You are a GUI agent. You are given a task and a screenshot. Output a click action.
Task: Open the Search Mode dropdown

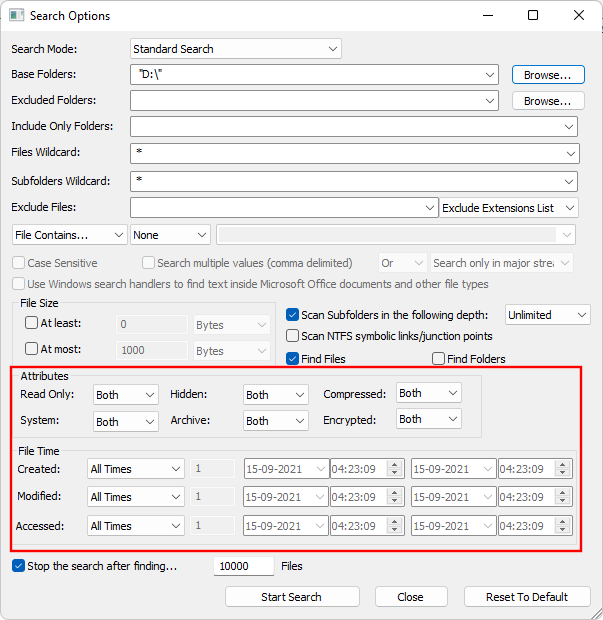tap(236, 48)
